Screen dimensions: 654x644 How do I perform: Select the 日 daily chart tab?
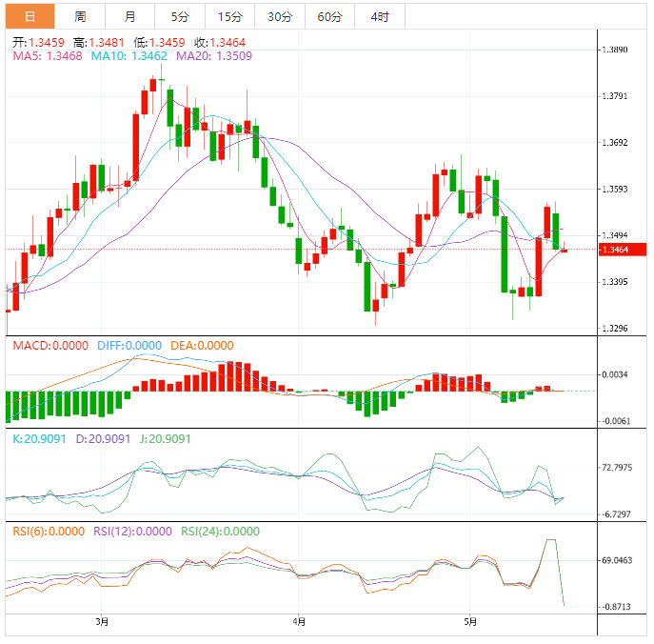point(30,17)
